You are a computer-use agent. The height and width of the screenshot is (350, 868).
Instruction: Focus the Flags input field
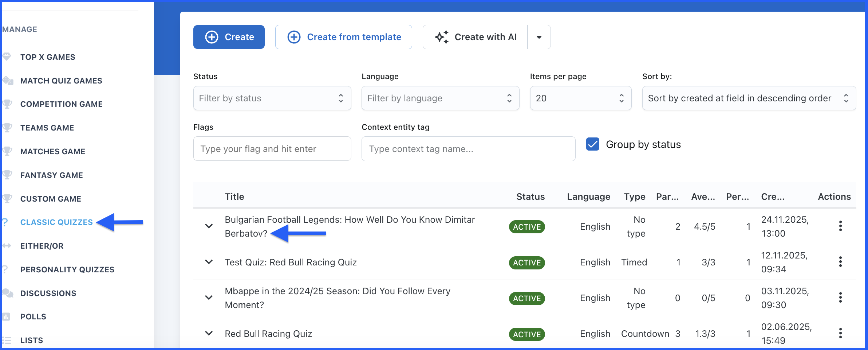(272, 149)
